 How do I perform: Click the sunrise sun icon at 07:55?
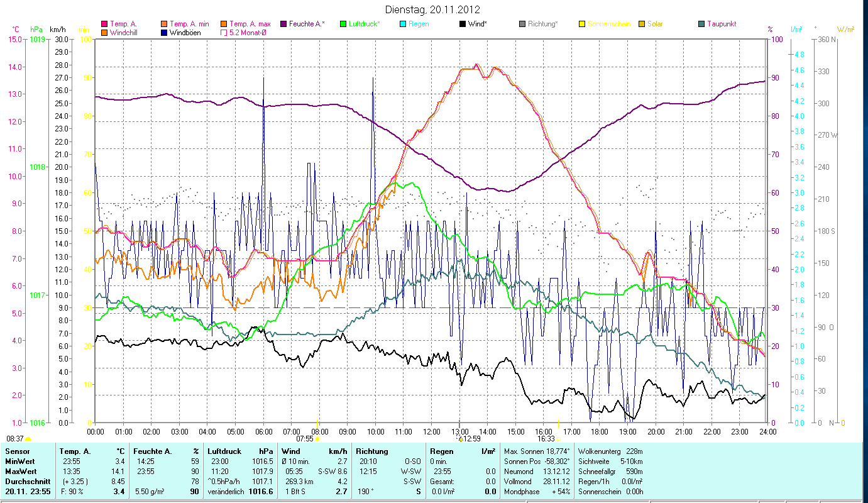tap(317, 438)
